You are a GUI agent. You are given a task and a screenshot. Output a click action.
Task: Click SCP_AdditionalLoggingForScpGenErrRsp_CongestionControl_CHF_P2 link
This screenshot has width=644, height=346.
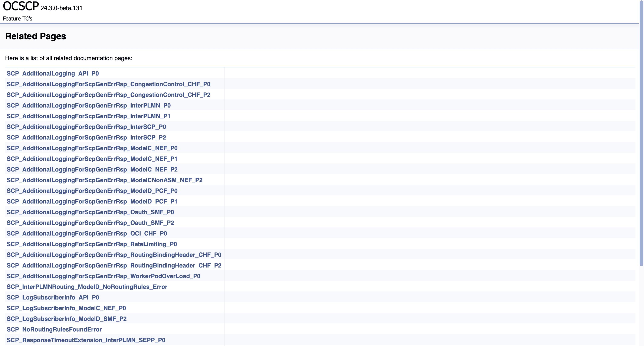tap(108, 95)
